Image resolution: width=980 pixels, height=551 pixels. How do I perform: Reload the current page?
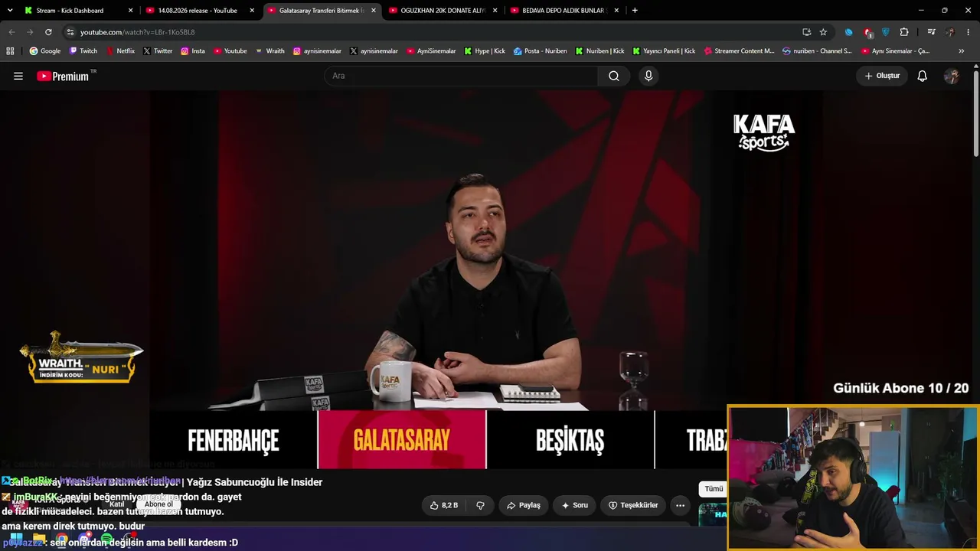(48, 32)
